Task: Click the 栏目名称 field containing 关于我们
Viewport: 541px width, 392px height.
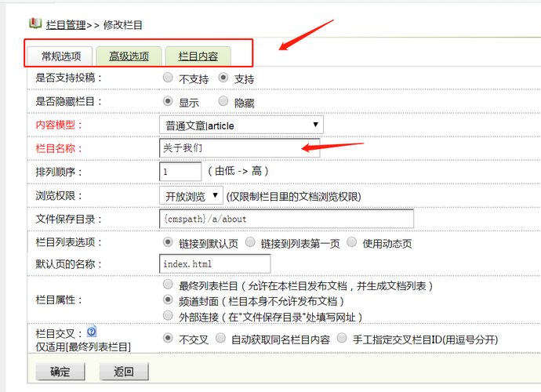Action: (239, 148)
